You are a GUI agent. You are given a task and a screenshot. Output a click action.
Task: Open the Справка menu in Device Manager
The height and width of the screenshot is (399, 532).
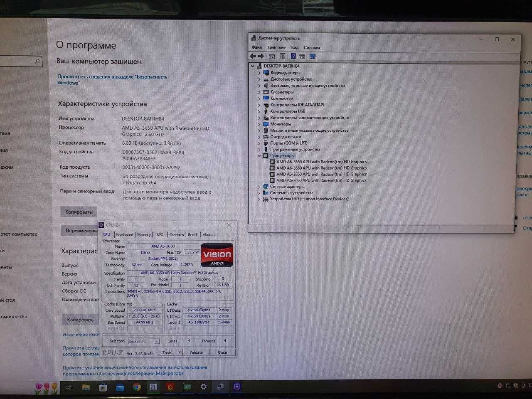pyautogui.click(x=312, y=47)
